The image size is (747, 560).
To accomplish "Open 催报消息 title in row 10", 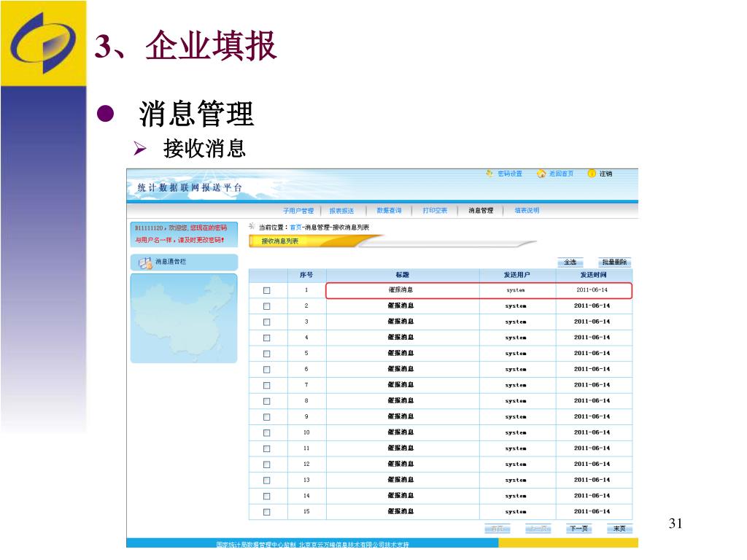I will [x=400, y=432].
